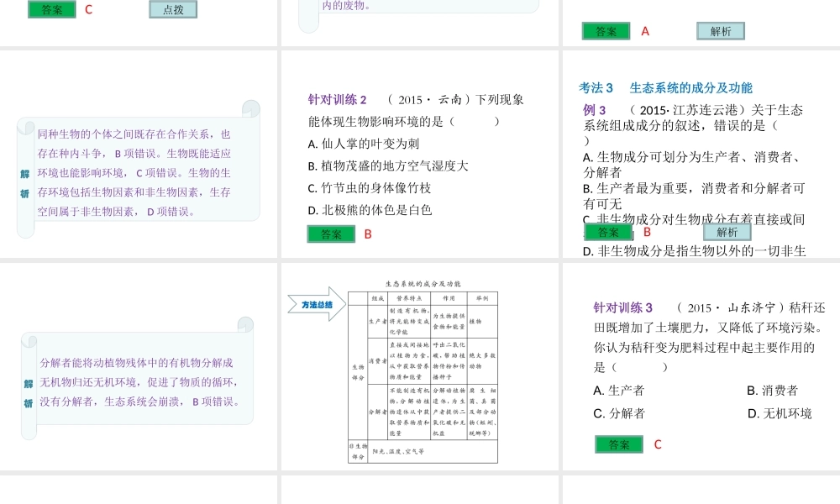The height and width of the screenshot is (504, 840).
Task: Select option A. 仙人掌的叶变为刺
Action: (364, 144)
